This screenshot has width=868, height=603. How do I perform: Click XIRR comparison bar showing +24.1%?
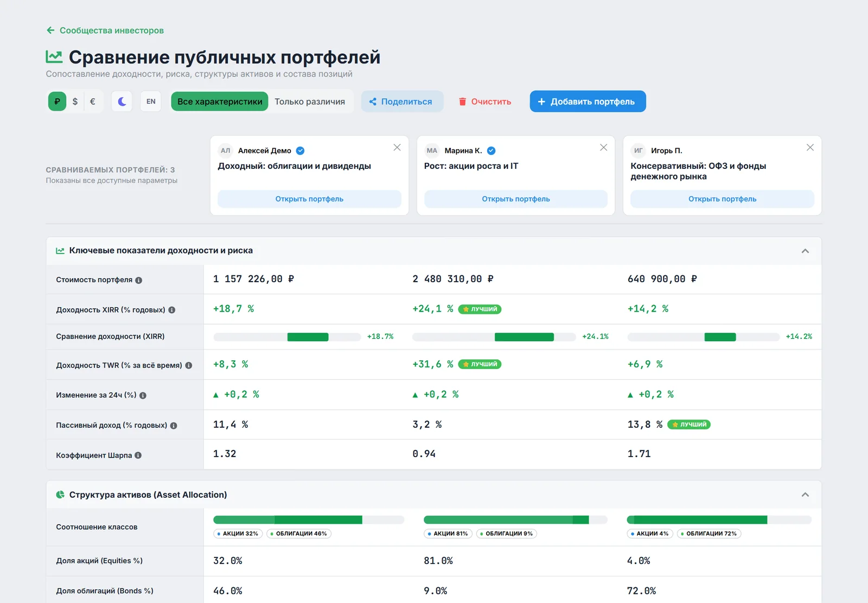click(494, 337)
